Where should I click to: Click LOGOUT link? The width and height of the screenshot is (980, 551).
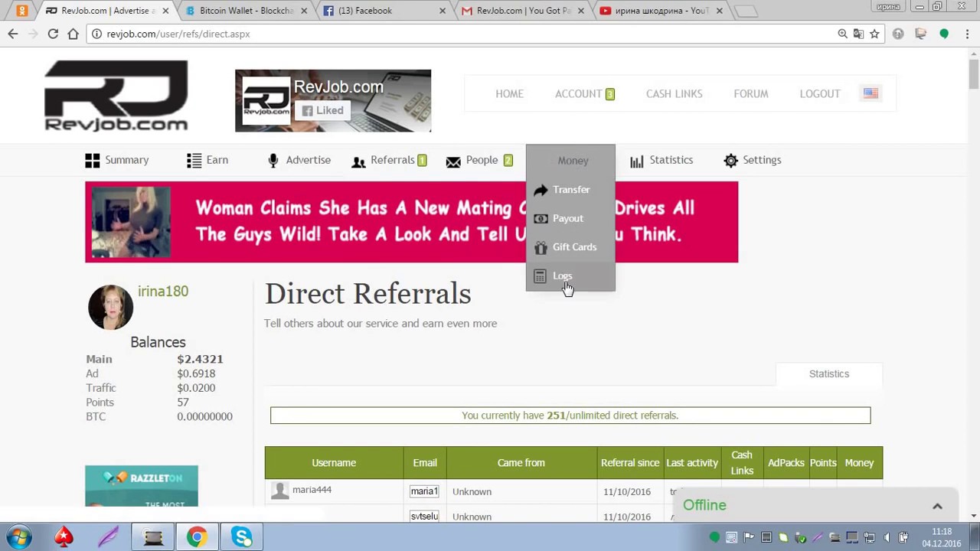pyautogui.click(x=820, y=93)
